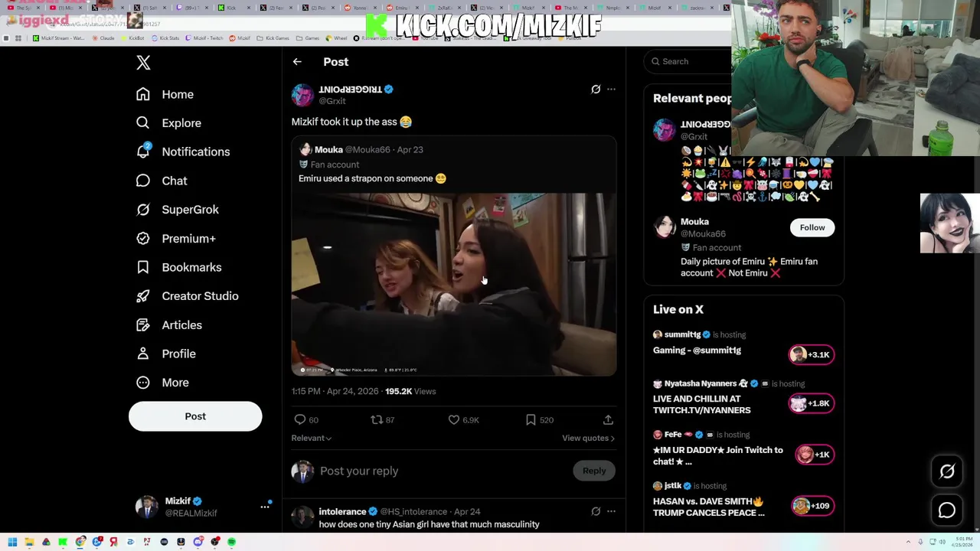Open three-dot menu on TRIGGERPOINT's post
This screenshot has height=551, width=980.
coord(611,90)
